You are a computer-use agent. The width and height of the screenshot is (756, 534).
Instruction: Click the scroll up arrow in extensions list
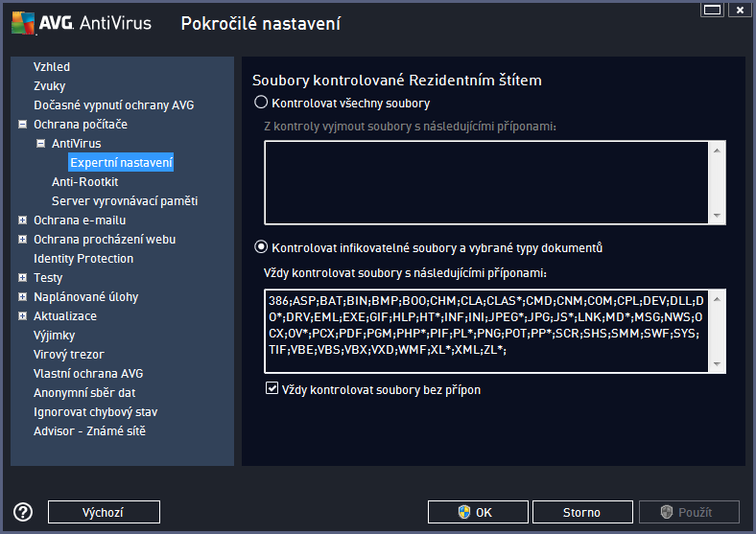click(717, 299)
